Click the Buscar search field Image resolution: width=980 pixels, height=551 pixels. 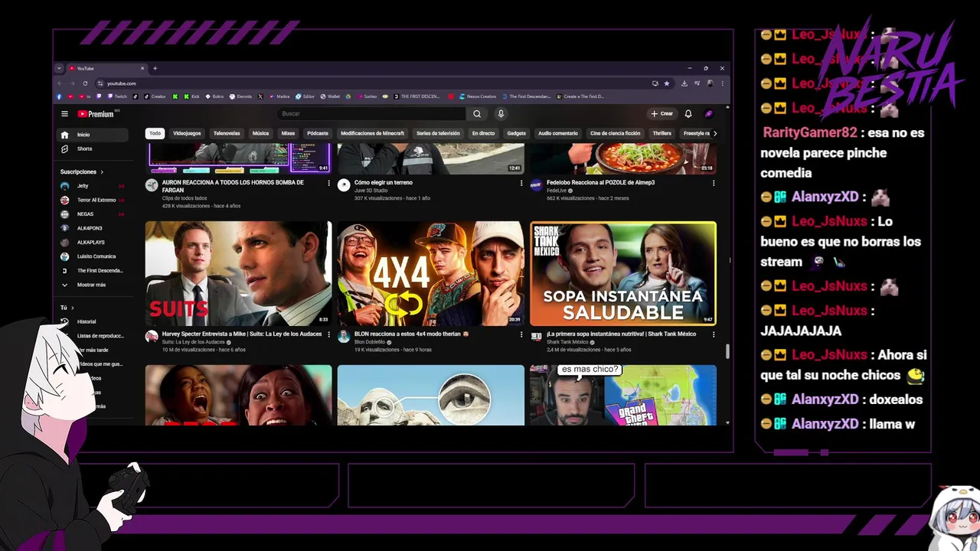371,114
